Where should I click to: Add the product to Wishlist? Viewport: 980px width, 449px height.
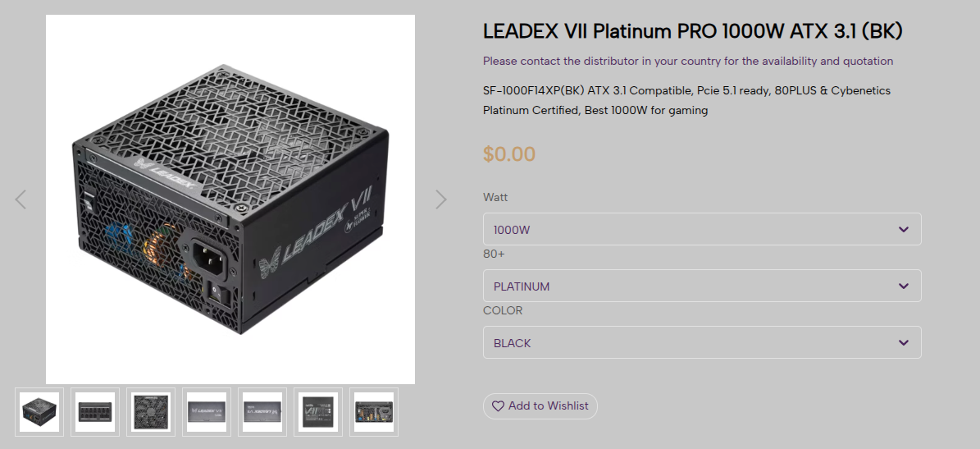pos(540,405)
